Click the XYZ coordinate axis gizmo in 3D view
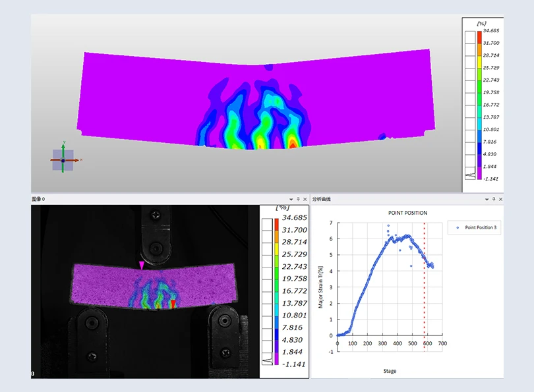Viewport: 534px width, 392px height. tap(63, 159)
